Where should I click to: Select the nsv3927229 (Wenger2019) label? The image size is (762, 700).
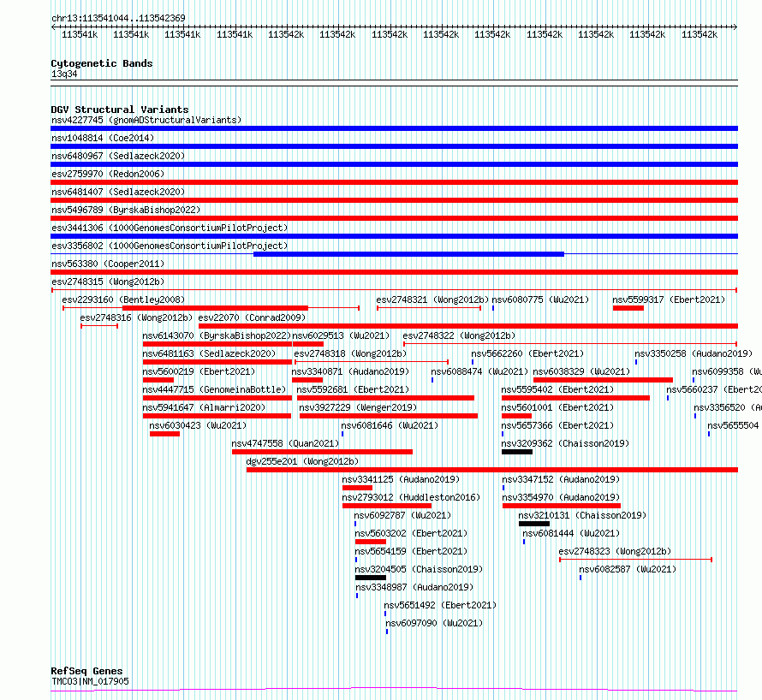coord(358,407)
